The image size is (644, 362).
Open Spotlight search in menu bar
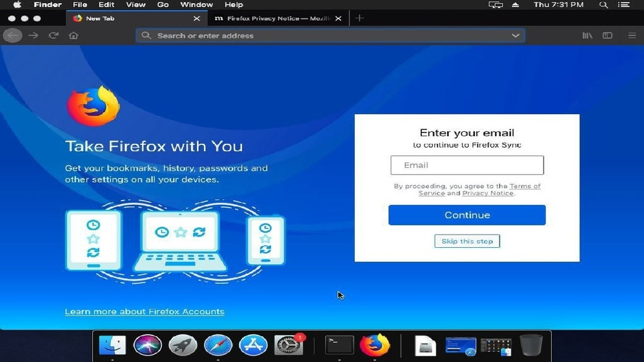tap(604, 4)
